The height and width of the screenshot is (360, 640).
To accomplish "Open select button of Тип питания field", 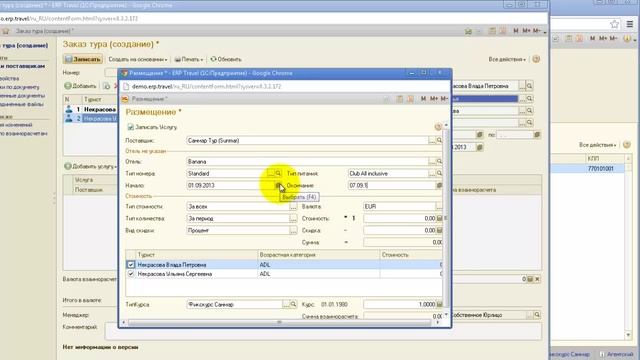I will pyautogui.click(x=432, y=173).
